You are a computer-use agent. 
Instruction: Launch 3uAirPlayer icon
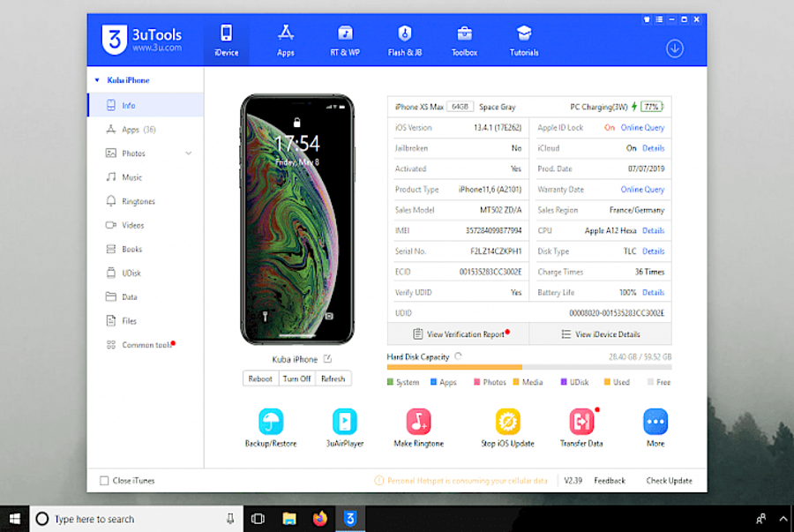[344, 422]
